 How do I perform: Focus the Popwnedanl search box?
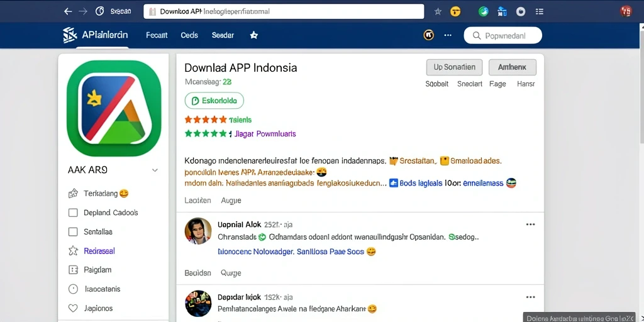[502, 36]
